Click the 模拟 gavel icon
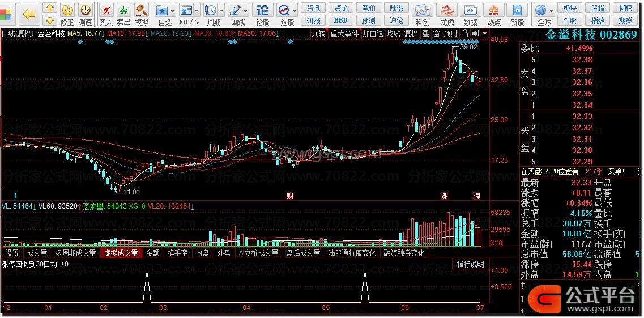The height and width of the screenshot is (318, 644). tap(142, 10)
